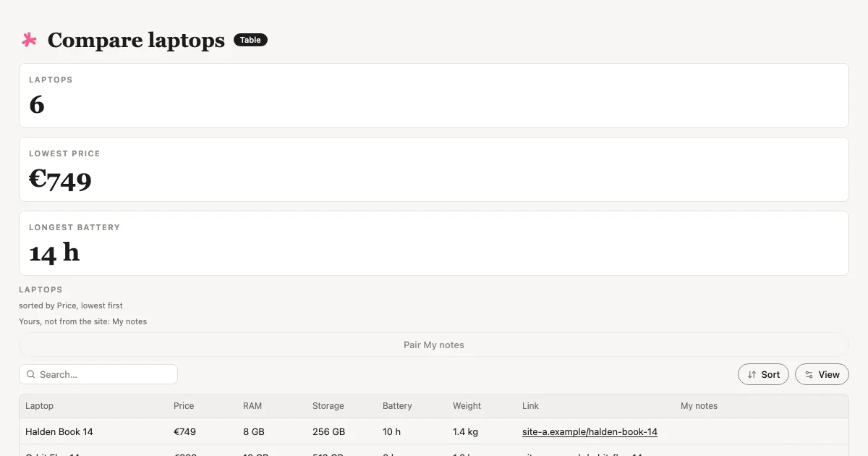Focus the Search input field

(98, 374)
